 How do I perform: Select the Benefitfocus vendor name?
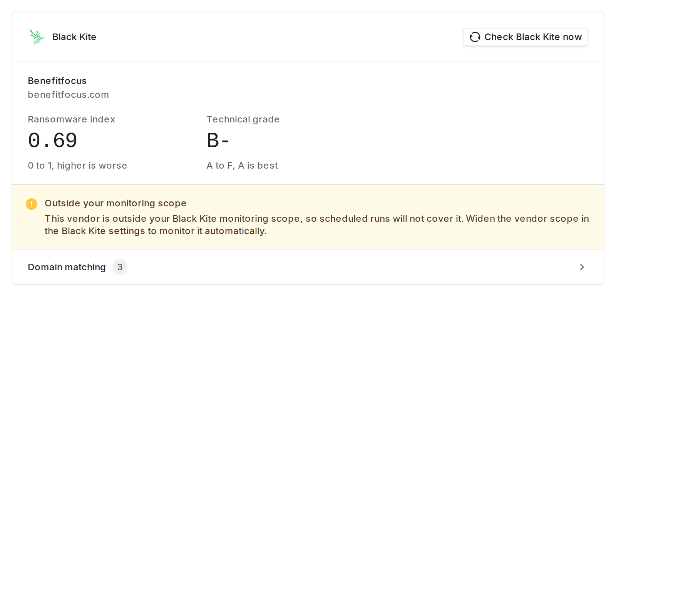(x=57, y=81)
